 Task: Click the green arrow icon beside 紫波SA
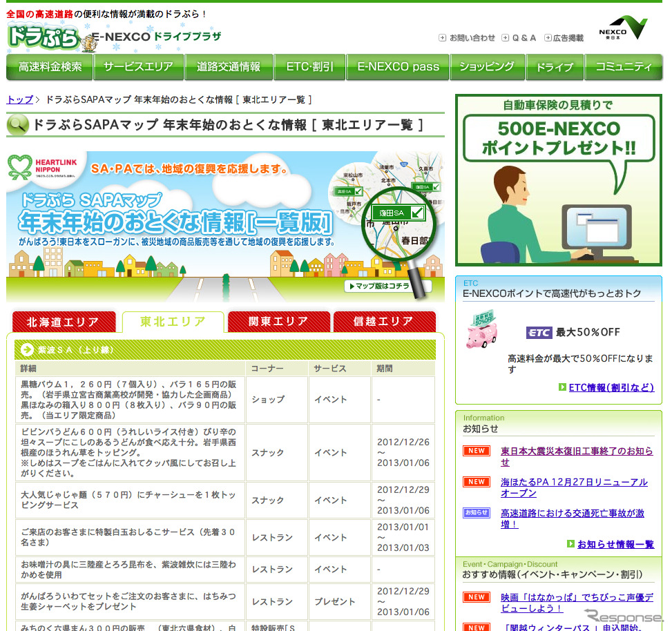(28, 349)
